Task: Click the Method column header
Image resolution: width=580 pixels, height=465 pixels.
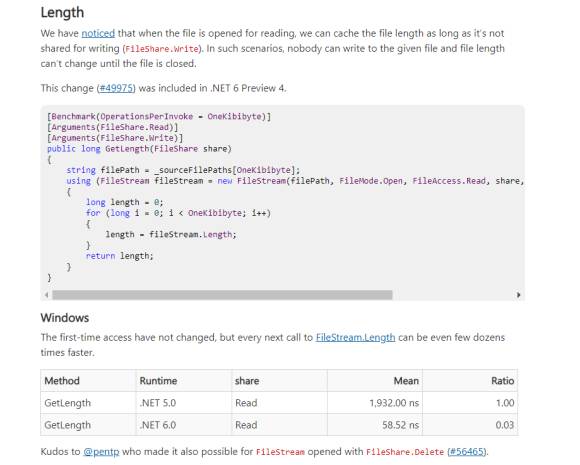Action: click(62, 381)
